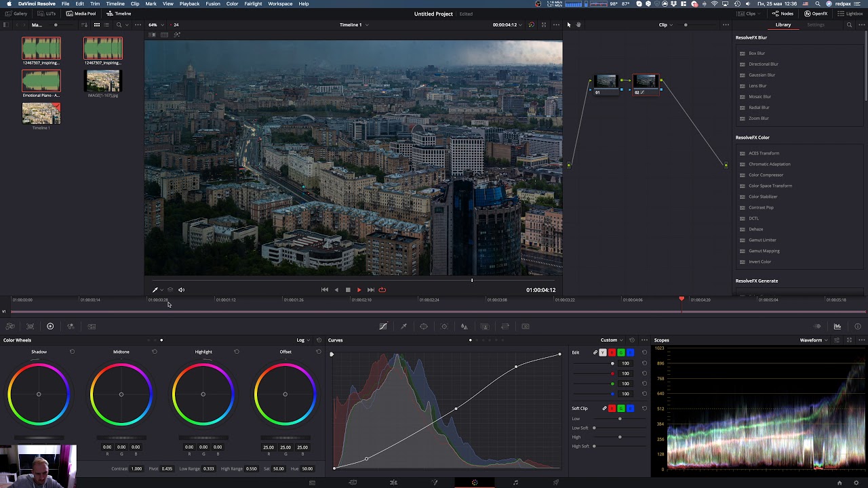
Task: Adjust the Soft Clip Low slider
Action: [619, 419]
